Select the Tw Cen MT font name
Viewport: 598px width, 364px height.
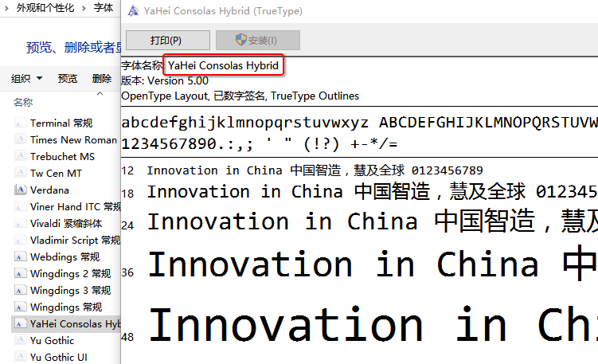coord(56,173)
